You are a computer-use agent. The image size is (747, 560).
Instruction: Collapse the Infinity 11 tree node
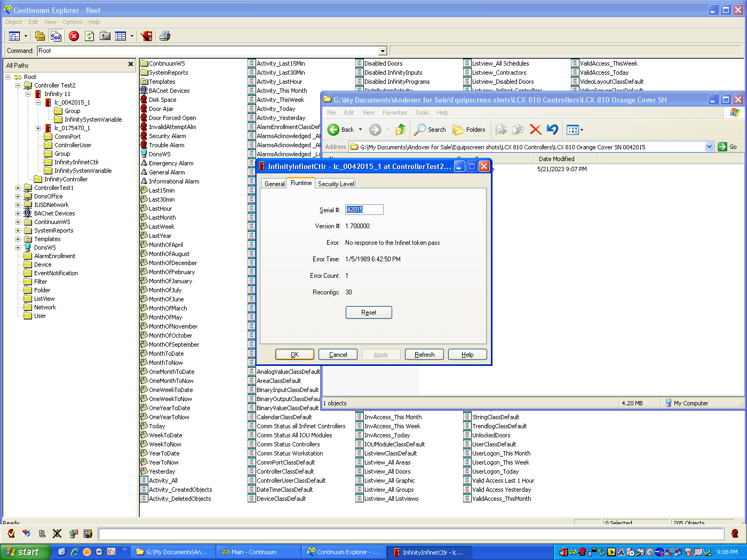(x=28, y=94)
